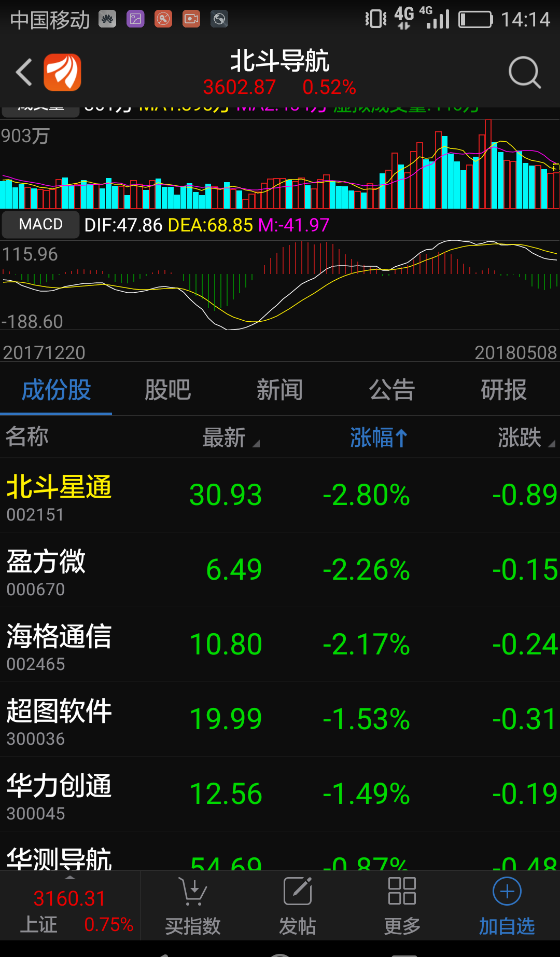Expand the 上证 index bar
This screenshot has width=560, height=957.
(70, 906)
